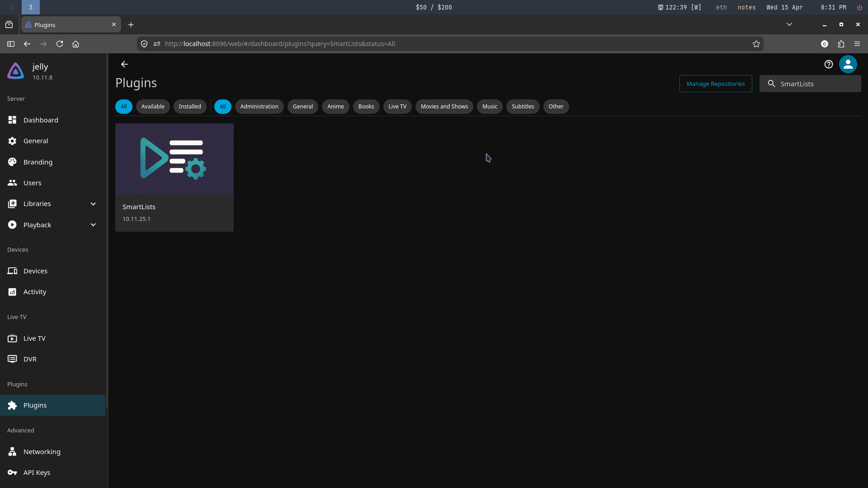868x488 pixels.
Task: Click the SmartLists plugin name
Action: pyautogui.click(x=139, y=207)
